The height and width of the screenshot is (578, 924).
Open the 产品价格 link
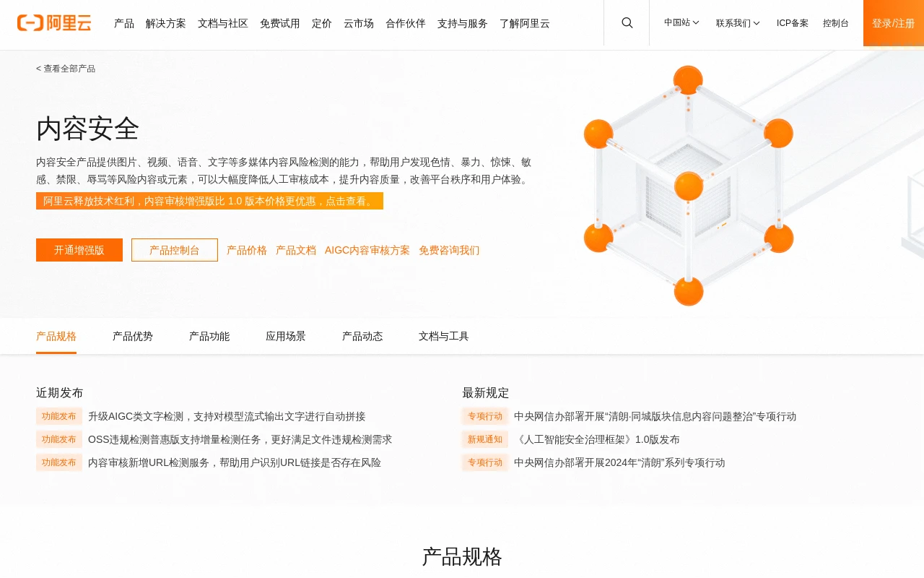point(247,250)
